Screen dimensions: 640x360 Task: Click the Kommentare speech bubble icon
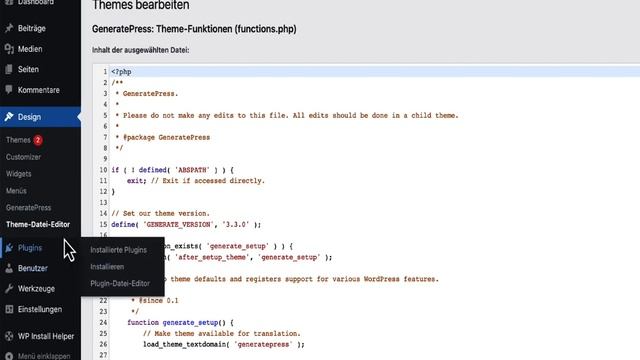click(9, 89)
